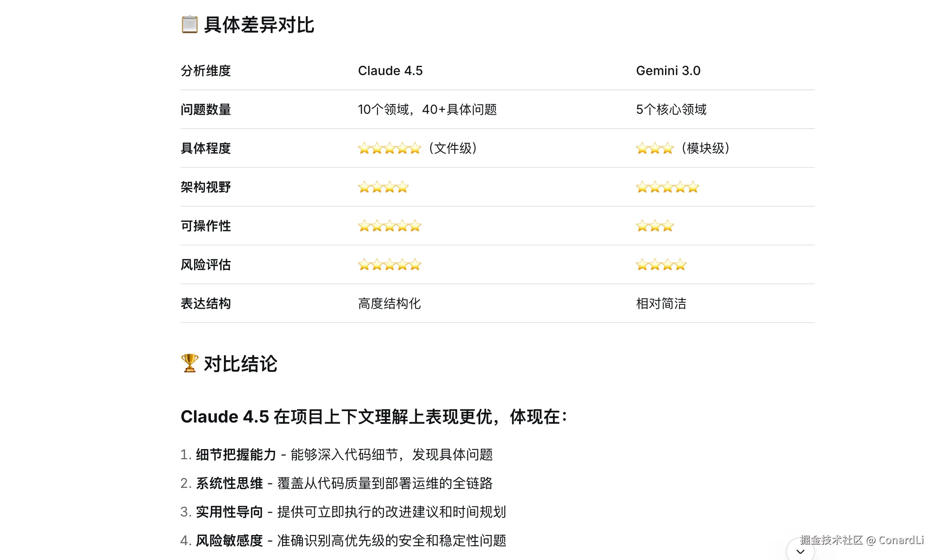The width and height of the screenshot is (938, 560).
Task: Click the Gemini 3.0 column header
Action: coord(668,71)
